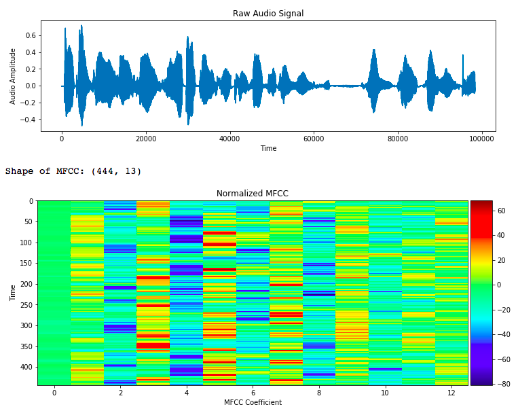Click the Normalized MFCC heatmap title
This screenshot has height=411, width=518.
coord(252,193)
